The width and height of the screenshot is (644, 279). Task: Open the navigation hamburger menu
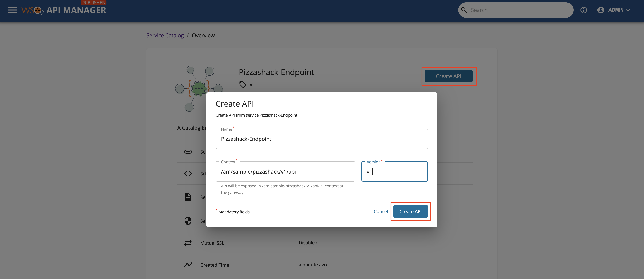[12, 10]
